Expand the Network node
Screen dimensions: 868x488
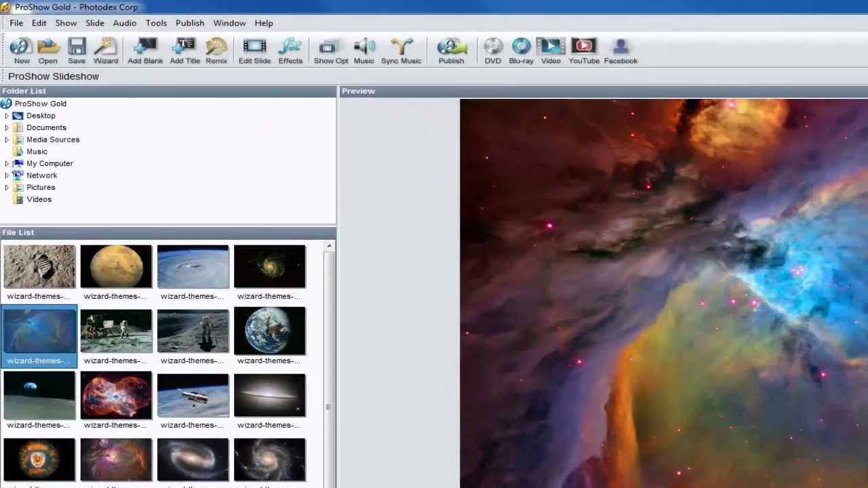pyautogui.click(x=7, y=176)
